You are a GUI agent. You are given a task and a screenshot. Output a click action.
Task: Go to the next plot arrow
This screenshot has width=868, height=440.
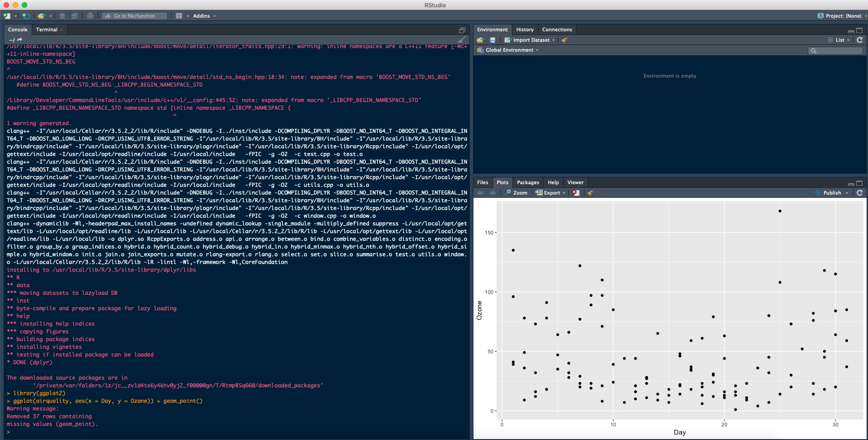click(x=493, y=193)
